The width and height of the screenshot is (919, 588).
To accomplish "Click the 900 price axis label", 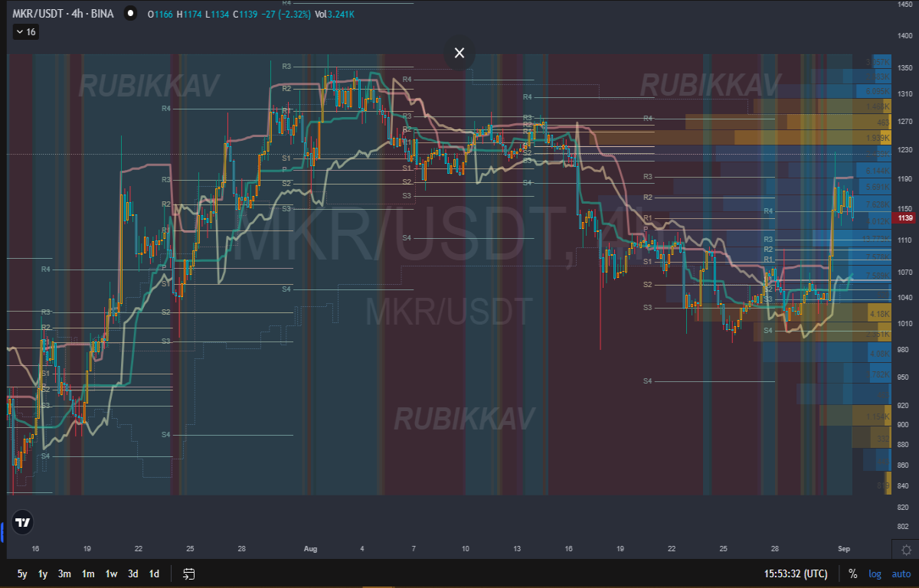I will tap(904, 425).
